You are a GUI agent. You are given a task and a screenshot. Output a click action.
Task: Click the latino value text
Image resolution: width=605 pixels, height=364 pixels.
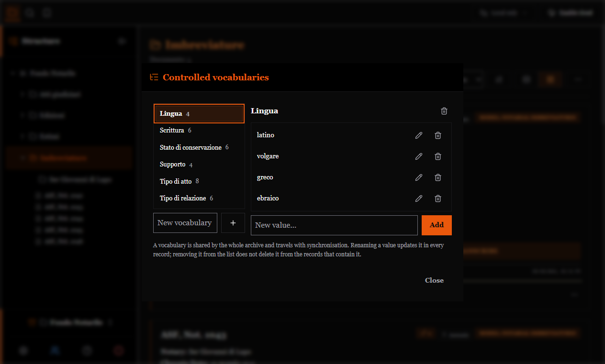(266, 135)
